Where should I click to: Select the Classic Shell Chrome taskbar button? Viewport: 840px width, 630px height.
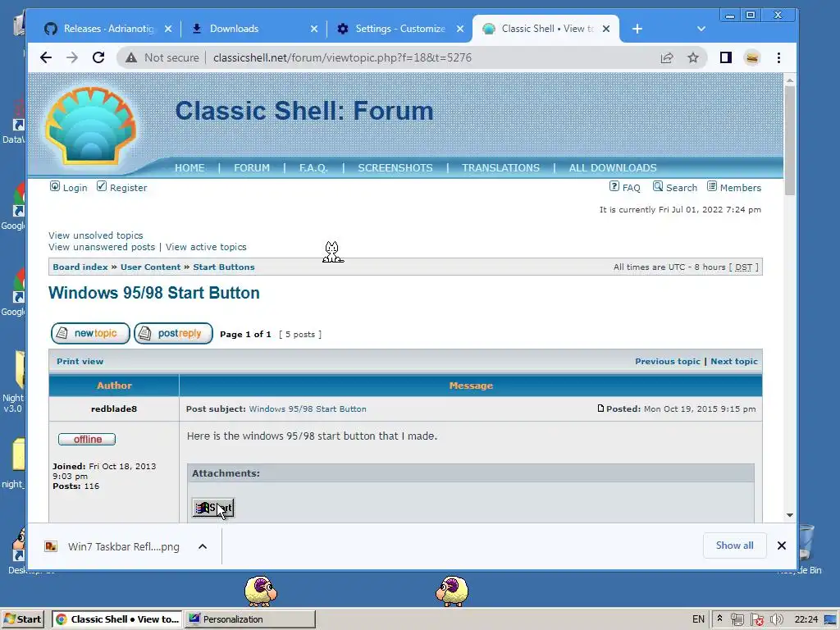[116, 619]
